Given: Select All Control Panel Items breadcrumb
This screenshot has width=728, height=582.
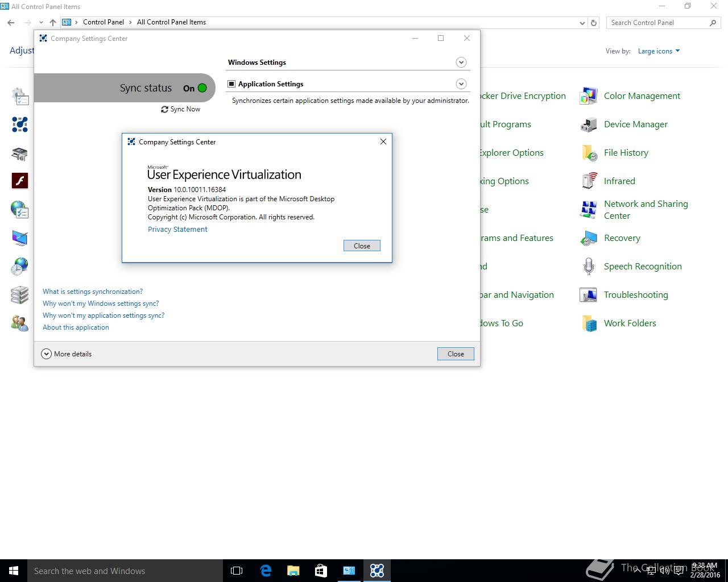Looking at the screenshot, I should coord(171,22).
